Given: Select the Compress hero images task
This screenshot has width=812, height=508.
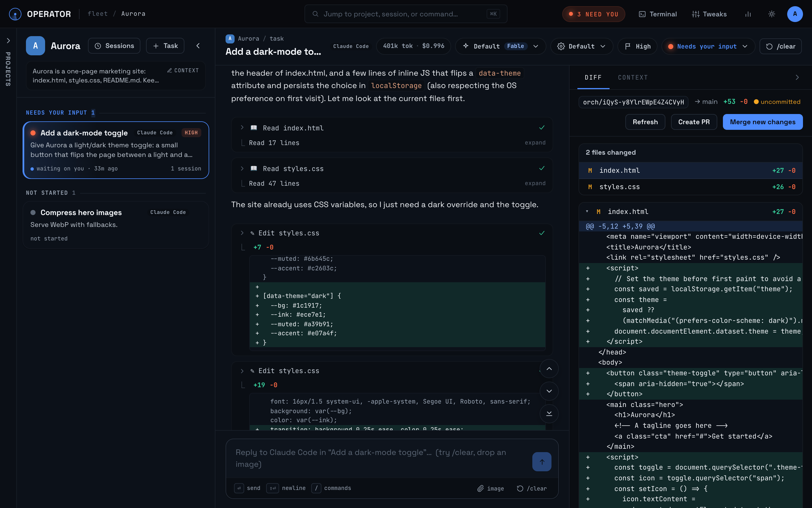Looking at the screenshot, I should pyautogui.click(x=116, y=225).
